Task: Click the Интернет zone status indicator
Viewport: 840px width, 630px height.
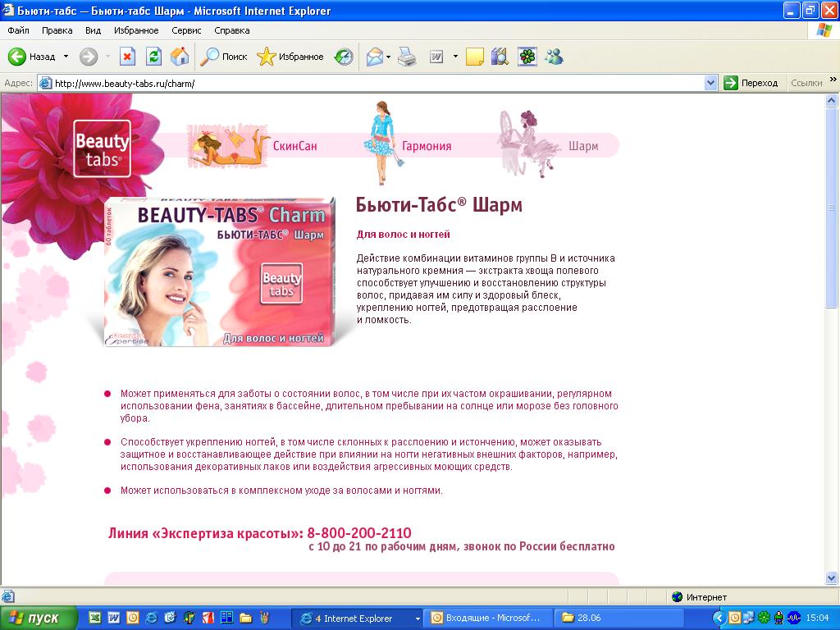Action: point(699,597)
